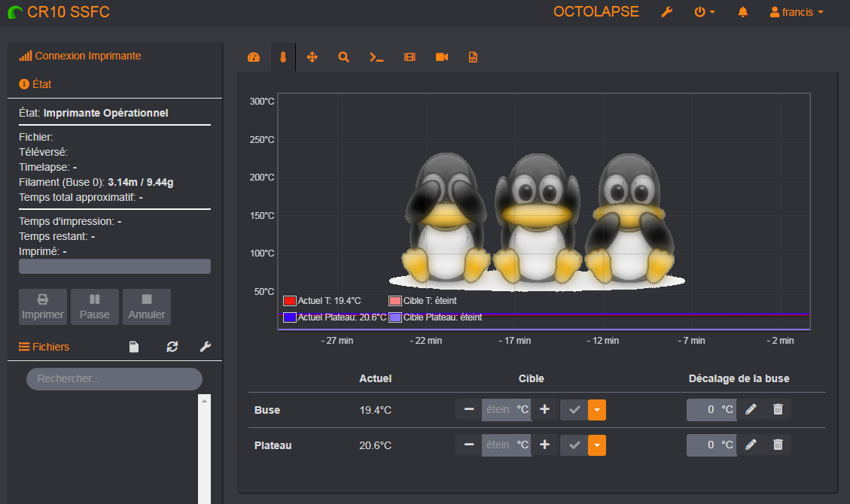850x504 pixels.
Task: Toggle the Cible Plateau legend swatch
Action: coord(395,317)
